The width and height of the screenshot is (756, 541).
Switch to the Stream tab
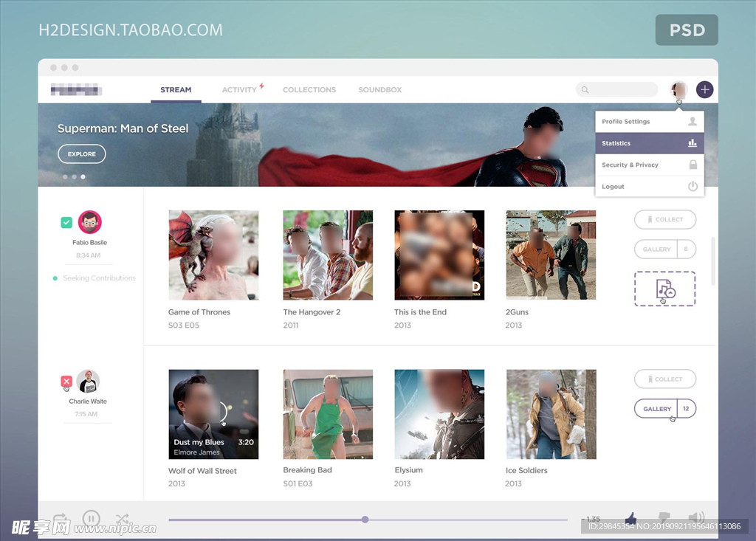point(176,90)
